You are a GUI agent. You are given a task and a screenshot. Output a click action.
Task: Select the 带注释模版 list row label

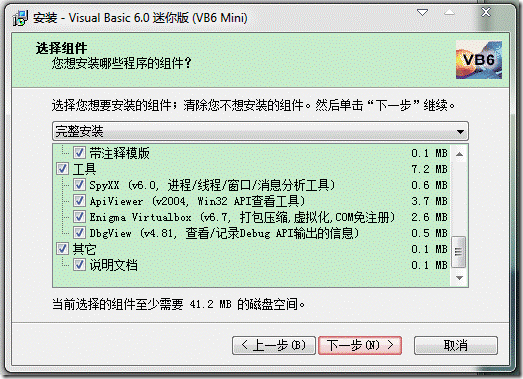119,153
